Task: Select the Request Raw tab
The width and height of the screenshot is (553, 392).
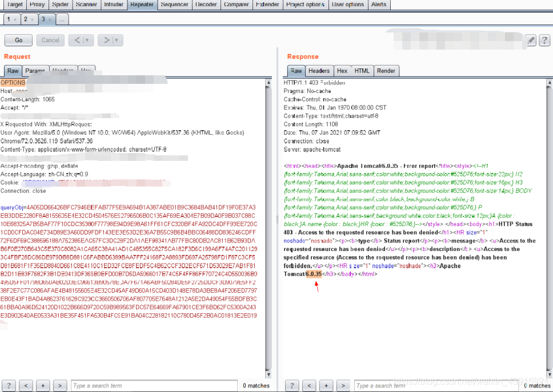Action: coord(13,71)
